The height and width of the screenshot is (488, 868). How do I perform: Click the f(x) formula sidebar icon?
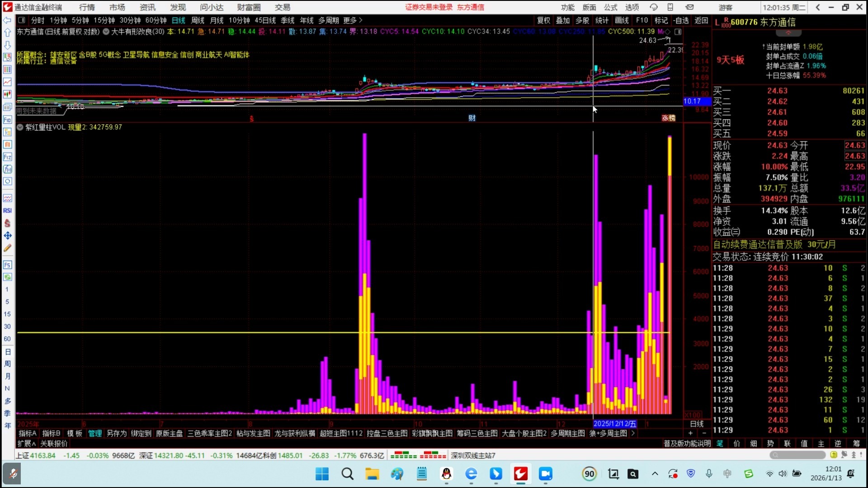[x=7, y=169]
